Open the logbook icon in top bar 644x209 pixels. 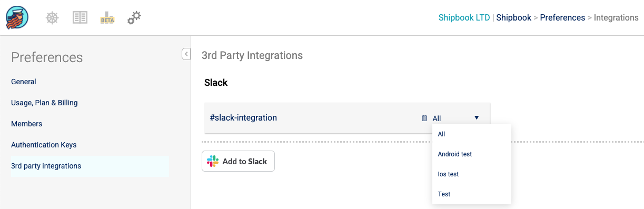(x=80, y=18)
